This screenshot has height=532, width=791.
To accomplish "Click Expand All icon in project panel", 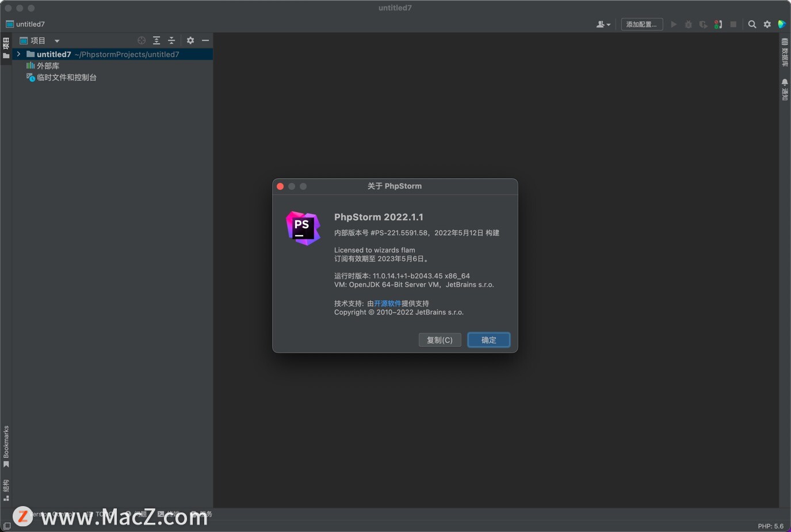I will (156, 40).
